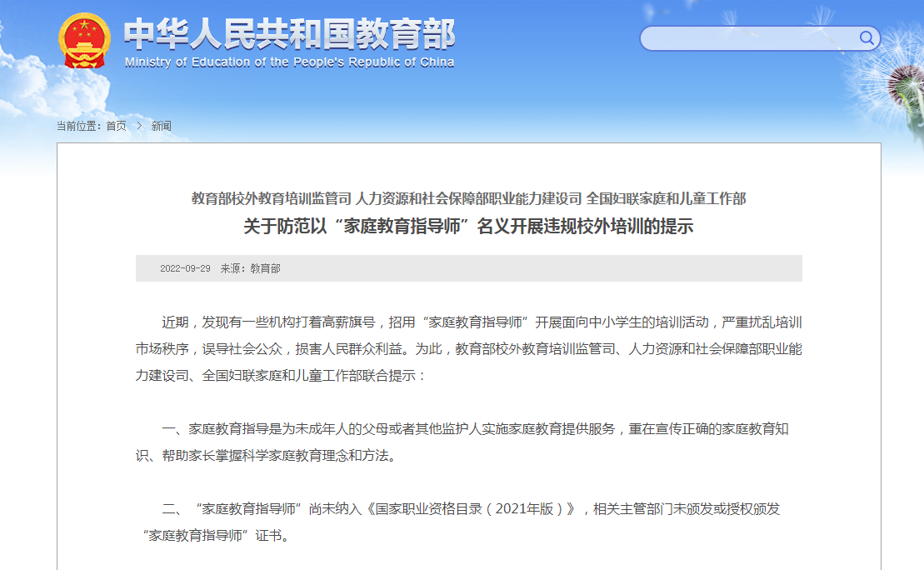Click the line starting 识、帮助家长掌握科学

(267, 456)
